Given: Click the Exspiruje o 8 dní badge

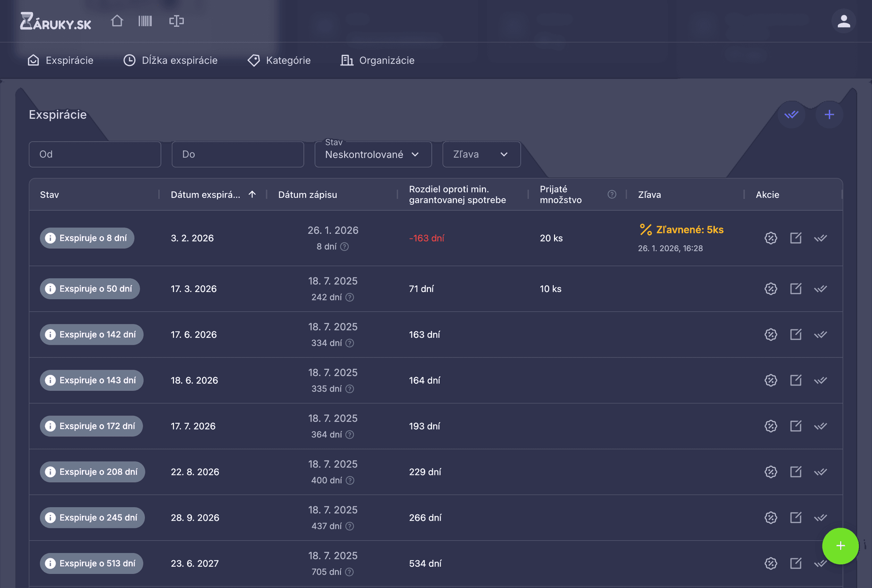Looking at the screenshot, I should [87, 238].
